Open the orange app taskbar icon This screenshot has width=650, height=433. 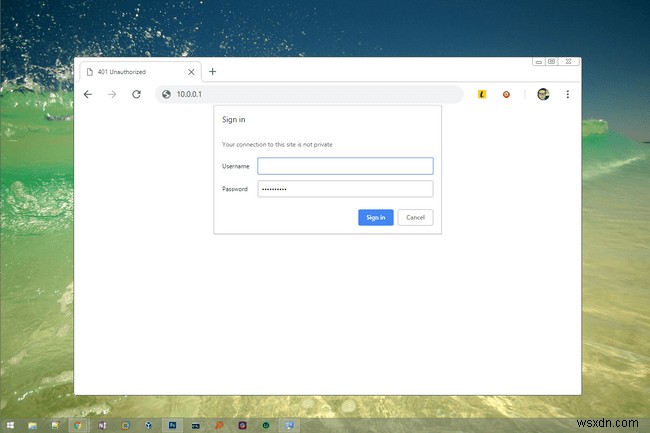219,425
